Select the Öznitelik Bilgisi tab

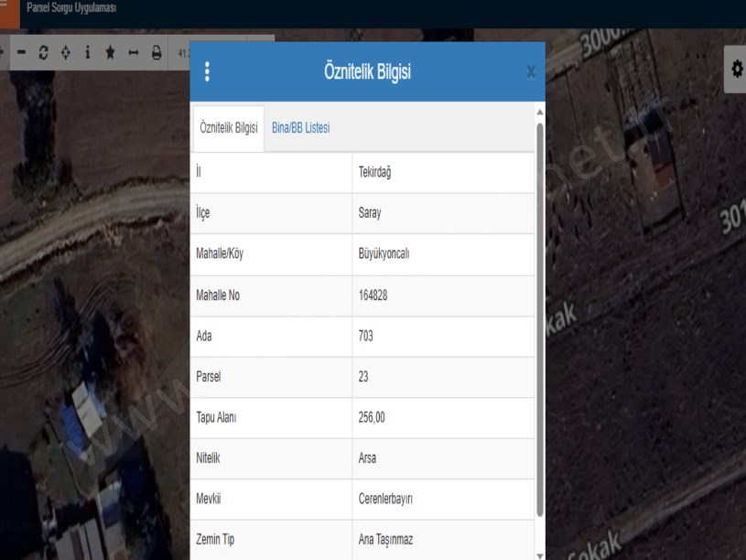pyautogui.click(x=228, y=128)
